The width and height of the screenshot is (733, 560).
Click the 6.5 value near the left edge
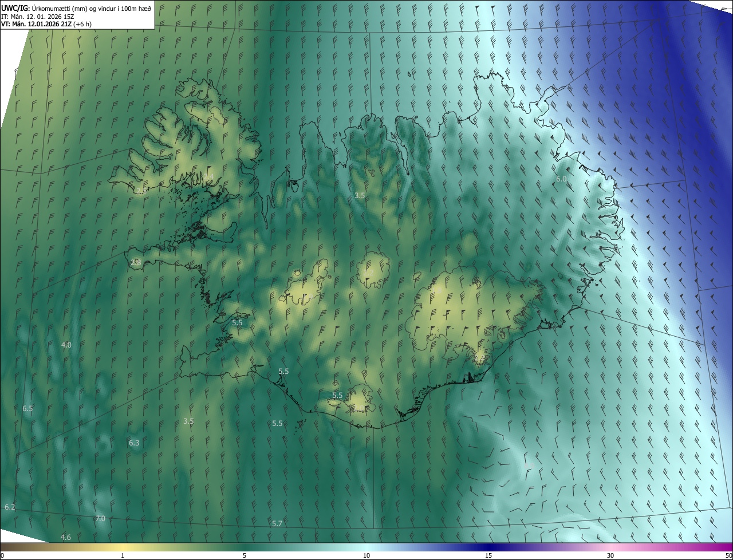tap(27, 408)
